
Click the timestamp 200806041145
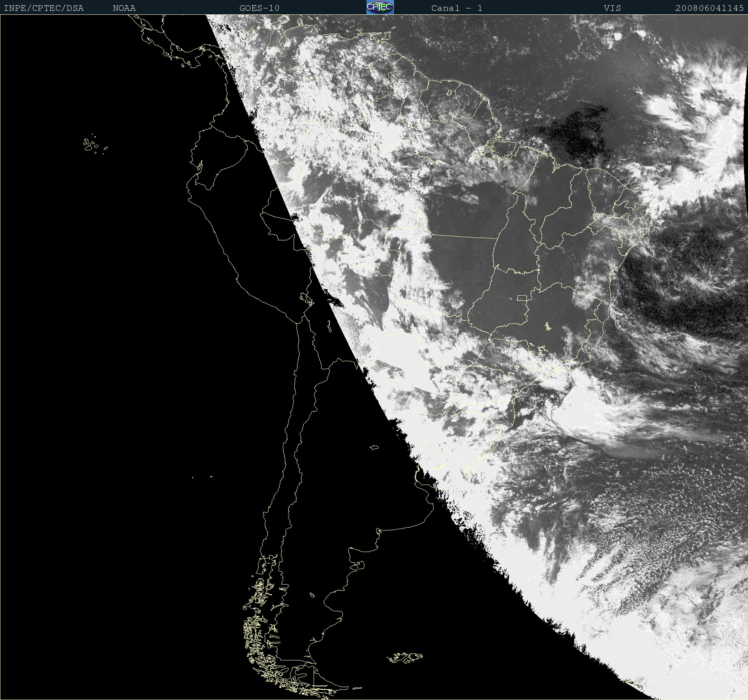click(x=710, y=8)
